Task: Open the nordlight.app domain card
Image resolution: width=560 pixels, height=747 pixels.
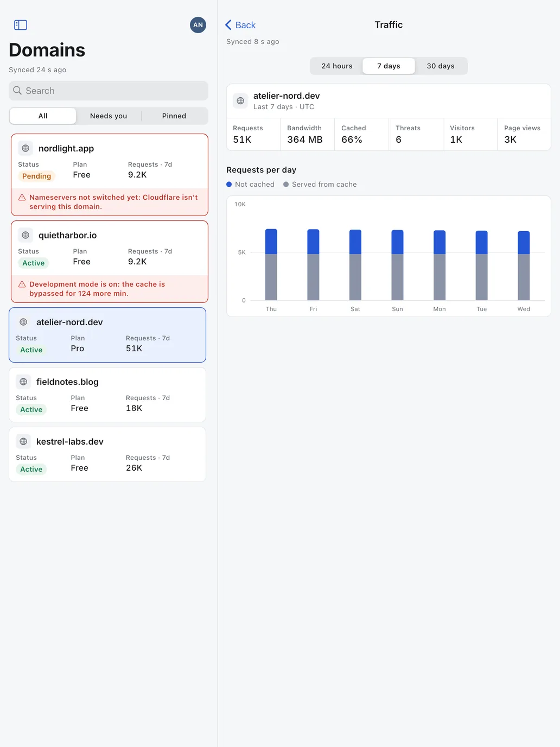Action: tap(110, 175)
